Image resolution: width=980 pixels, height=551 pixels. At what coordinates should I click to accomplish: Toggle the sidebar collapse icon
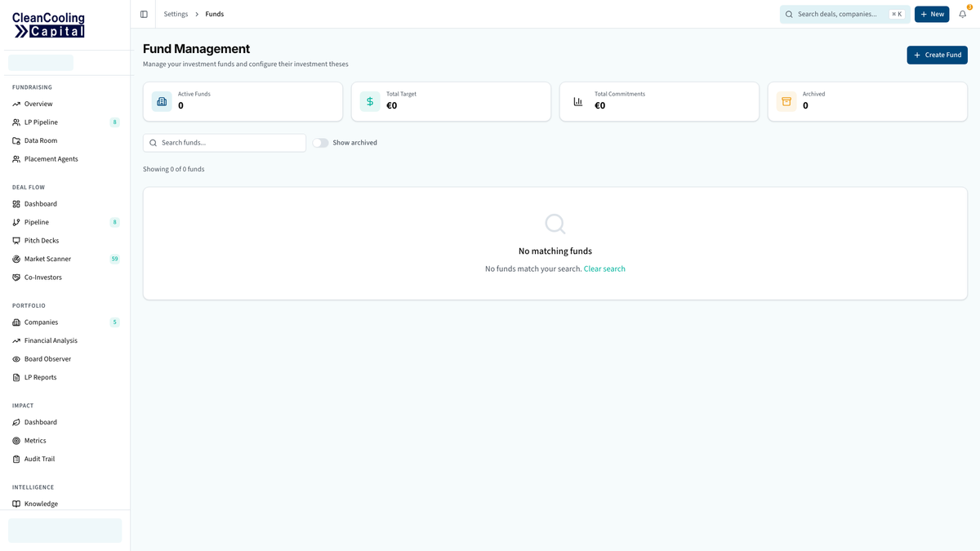pos(144,14)
